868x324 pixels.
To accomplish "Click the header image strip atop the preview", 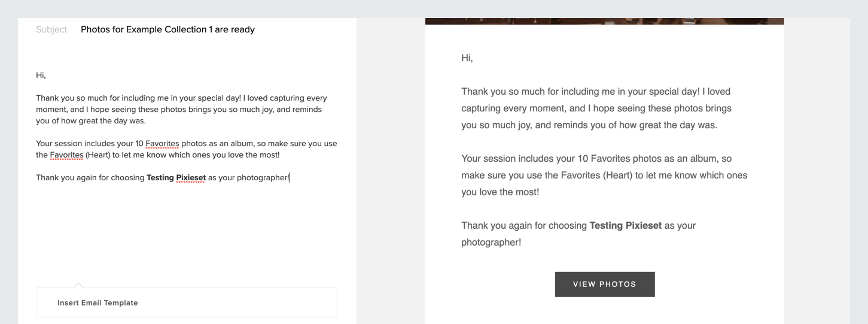I will pos(604,21).
